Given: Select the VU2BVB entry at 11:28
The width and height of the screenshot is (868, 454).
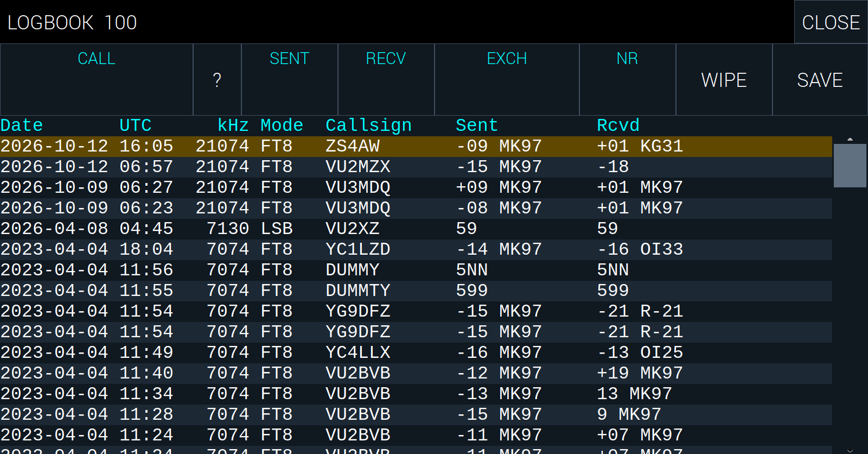Looking at the screenshot, I should pos(416,415).
